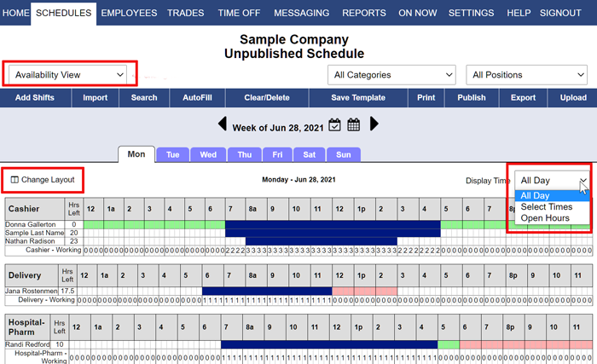The image size is (597, 364).
Task: Open the EMPLOYEES menu
Action: [x=129, y=13]
